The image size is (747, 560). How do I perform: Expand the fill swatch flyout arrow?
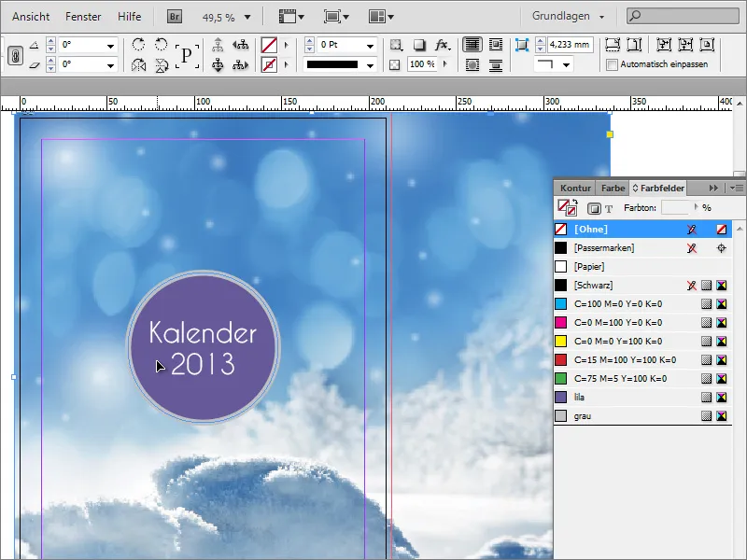coord(287,45)
